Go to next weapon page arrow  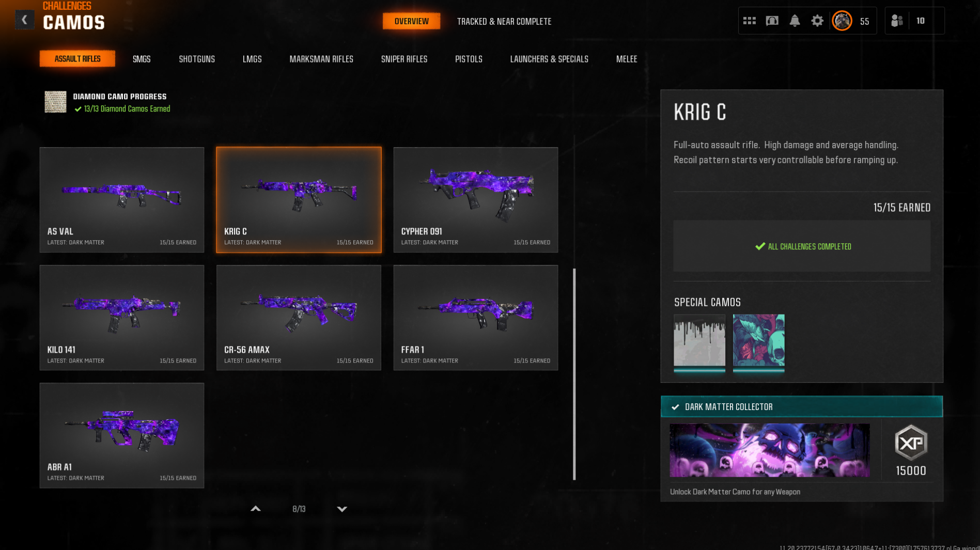coord(342,509)
